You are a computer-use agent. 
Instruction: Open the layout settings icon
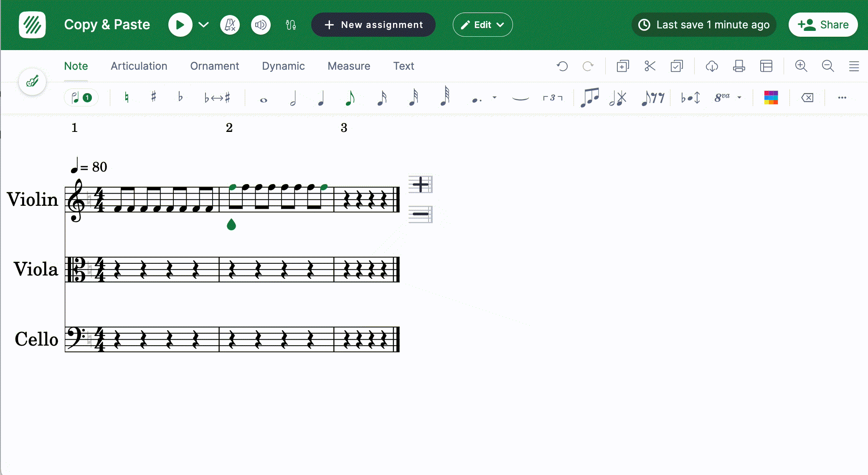766,66
